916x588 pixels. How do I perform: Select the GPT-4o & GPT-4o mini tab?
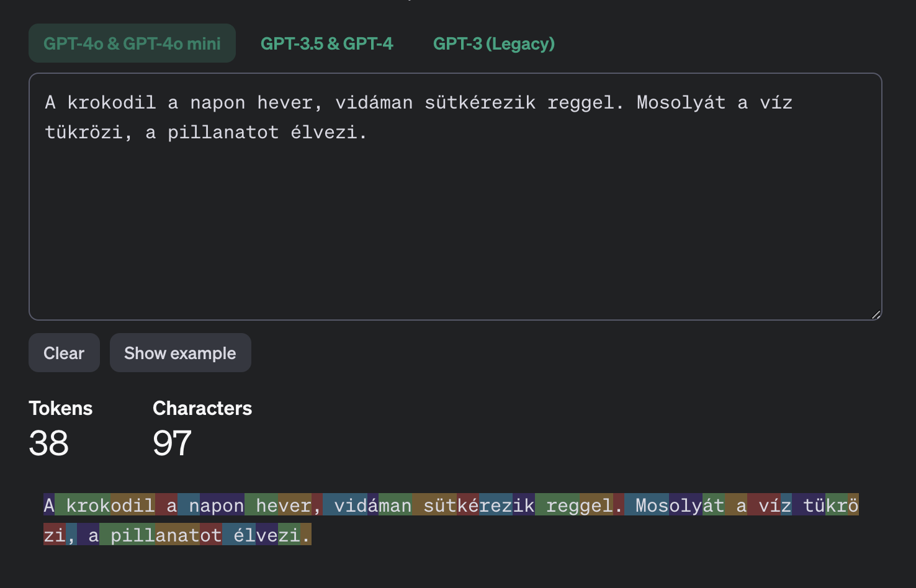tap(132, 43)
